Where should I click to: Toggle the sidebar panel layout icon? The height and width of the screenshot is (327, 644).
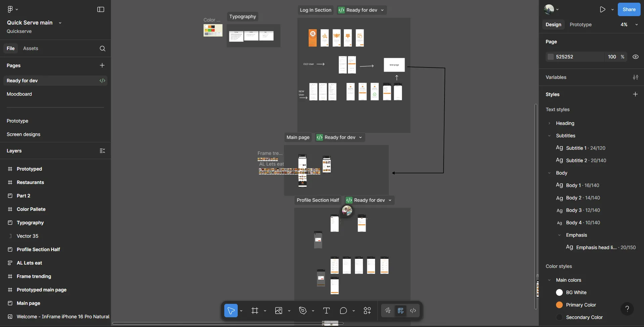[101, 9]
